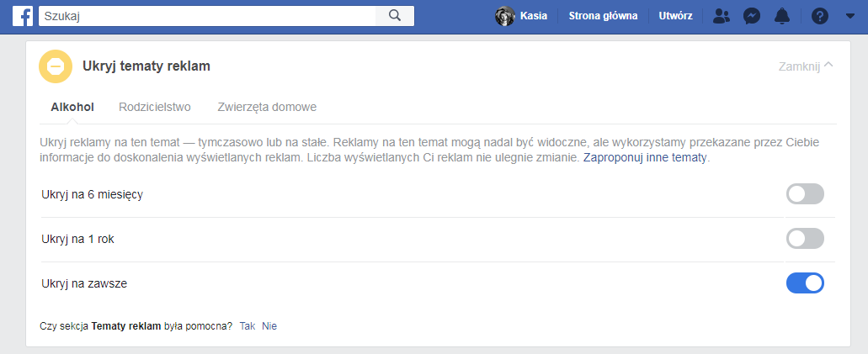The width and height of the screenshot is (868, 354).
Task: Click the Ukryj na 1 rok label
Action: click(x=78, y=240)
